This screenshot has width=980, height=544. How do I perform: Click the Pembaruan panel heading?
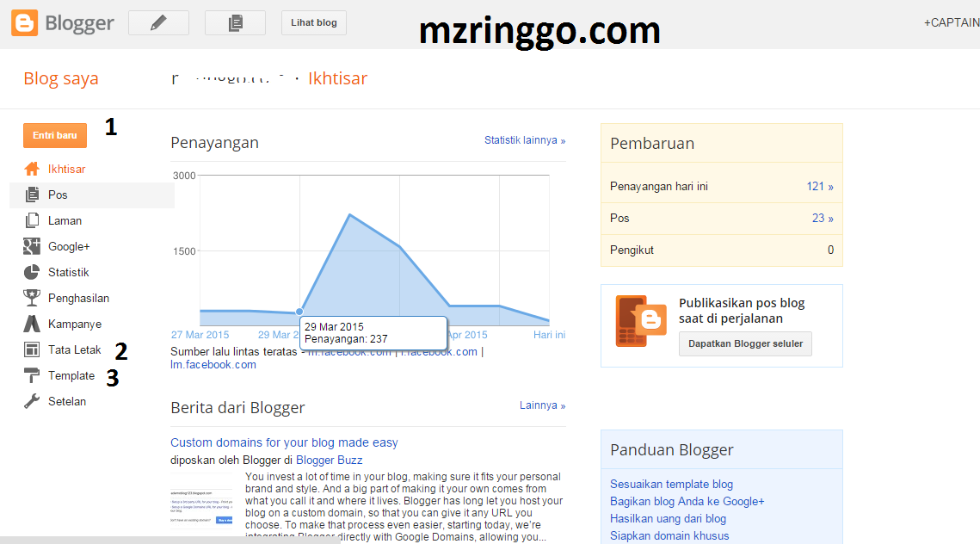click(652, 143)
